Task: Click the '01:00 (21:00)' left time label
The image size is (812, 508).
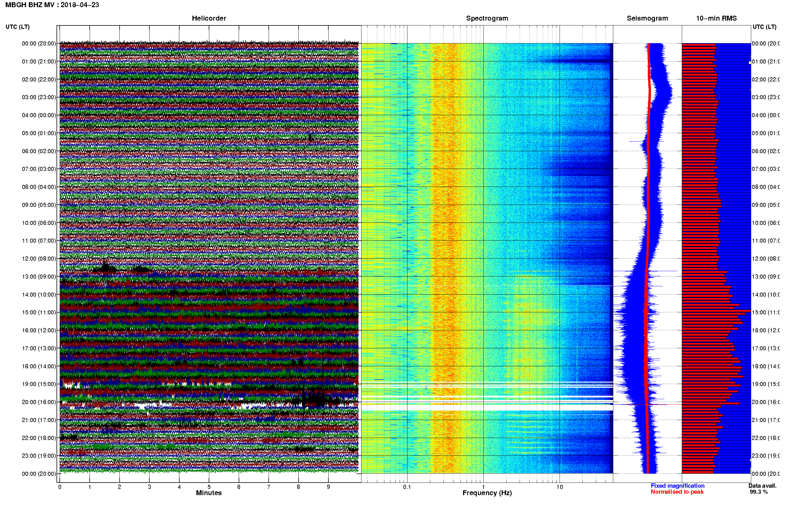Action: (39, 61)
